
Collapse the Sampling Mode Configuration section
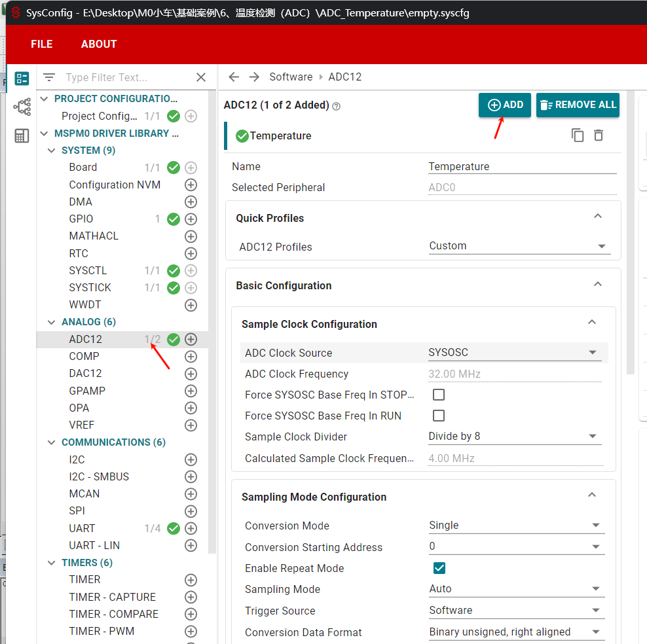coord(592,495)
